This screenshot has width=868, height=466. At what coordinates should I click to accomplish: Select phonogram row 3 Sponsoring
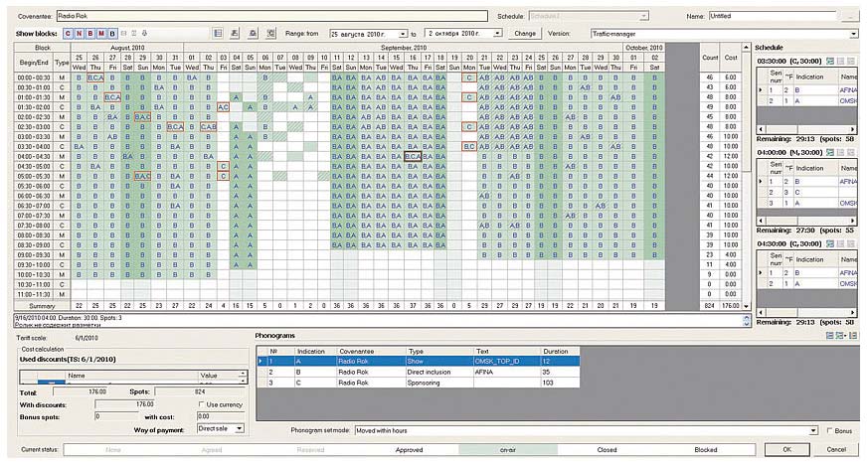coord(419,383)
